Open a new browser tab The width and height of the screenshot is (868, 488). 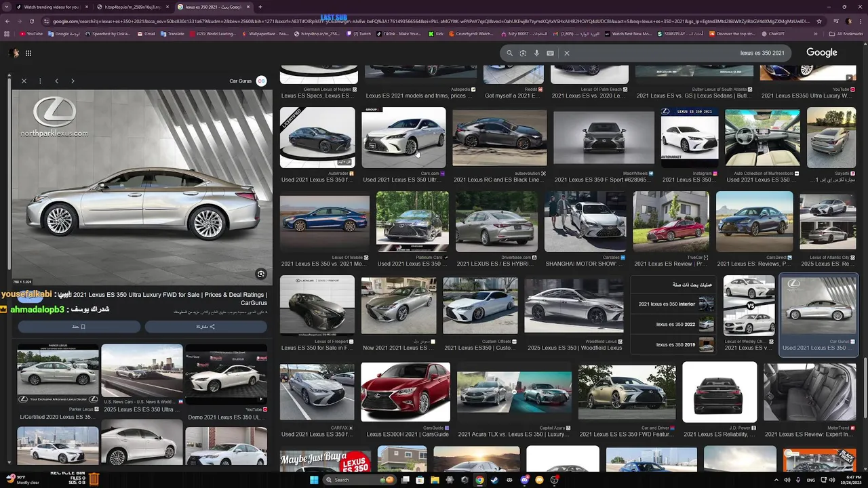coord(260,7)
